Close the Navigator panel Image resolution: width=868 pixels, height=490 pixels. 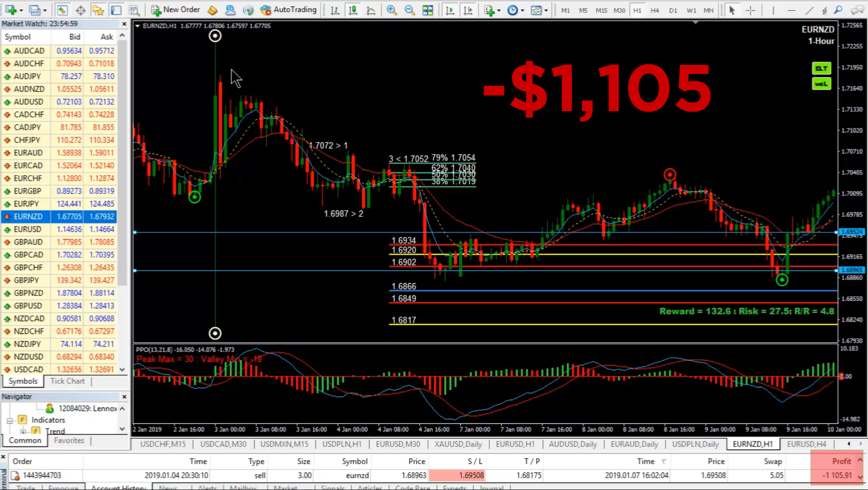(124, 397)
